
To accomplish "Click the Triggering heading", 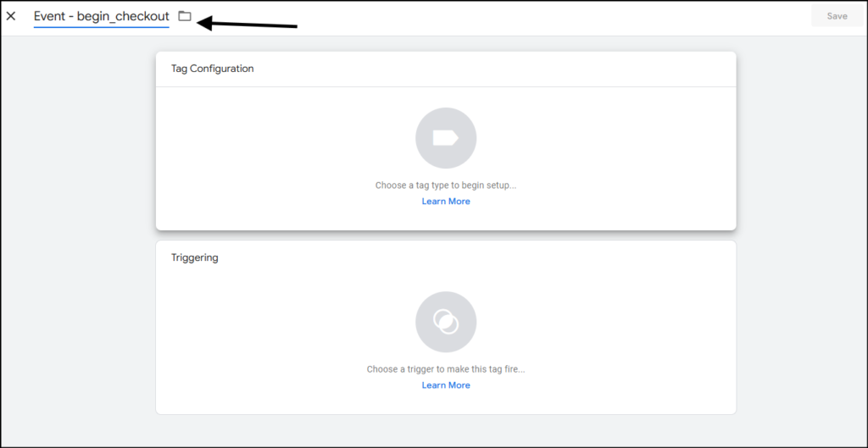I will [x=195, y=257].
